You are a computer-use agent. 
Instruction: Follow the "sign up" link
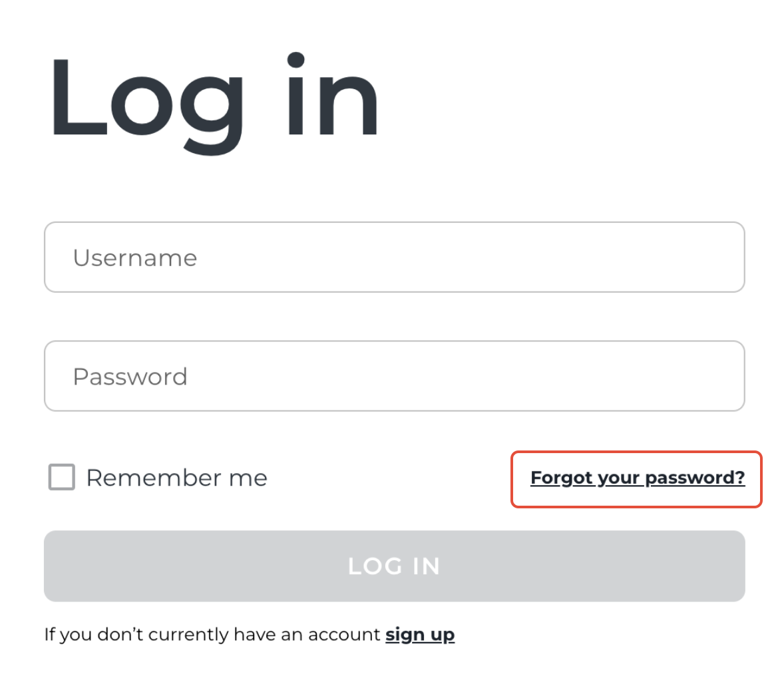click(420, 635)
